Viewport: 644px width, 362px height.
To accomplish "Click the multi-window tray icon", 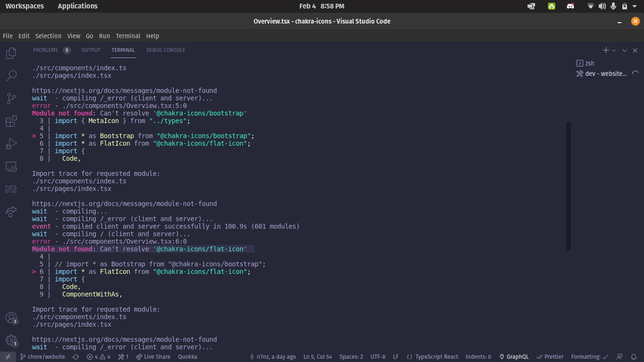I will (531, 6).
